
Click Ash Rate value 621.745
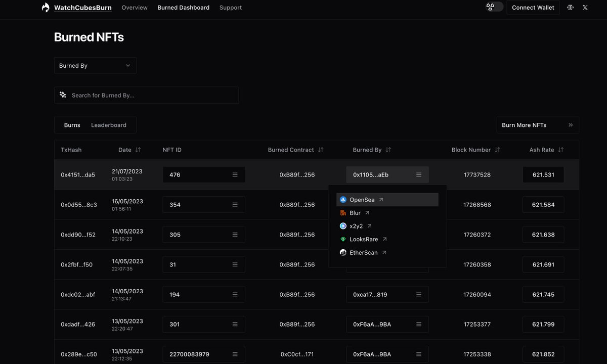pyautogui.click(x=543, y=295)
